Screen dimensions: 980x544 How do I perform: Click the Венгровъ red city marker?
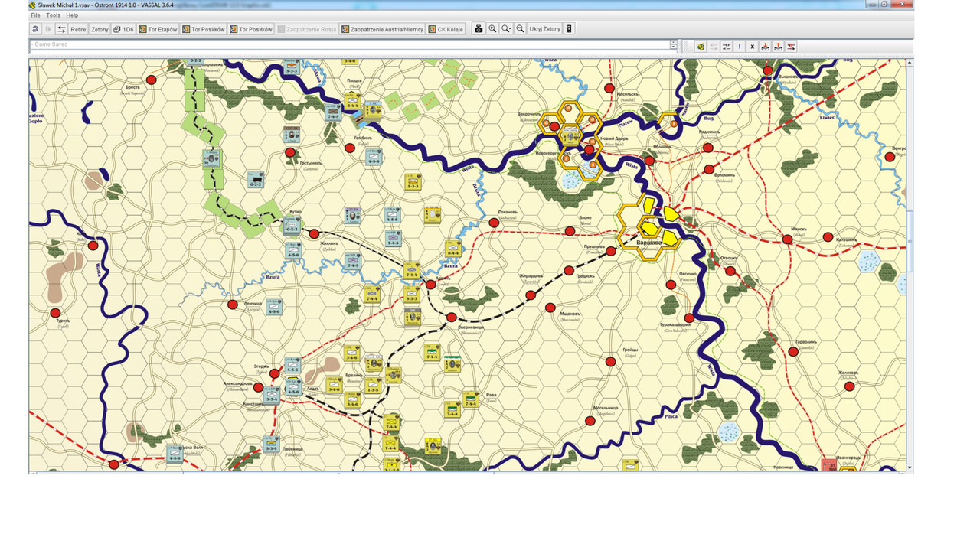[x=890, y=157]
